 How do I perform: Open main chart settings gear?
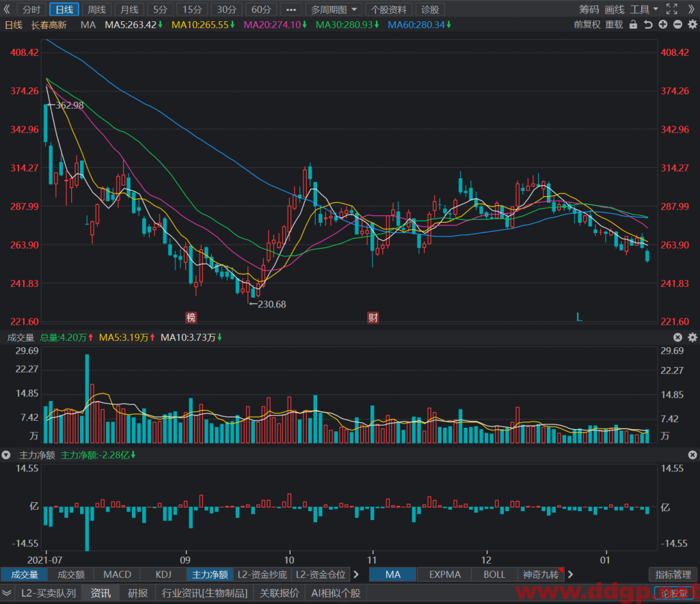692,25
